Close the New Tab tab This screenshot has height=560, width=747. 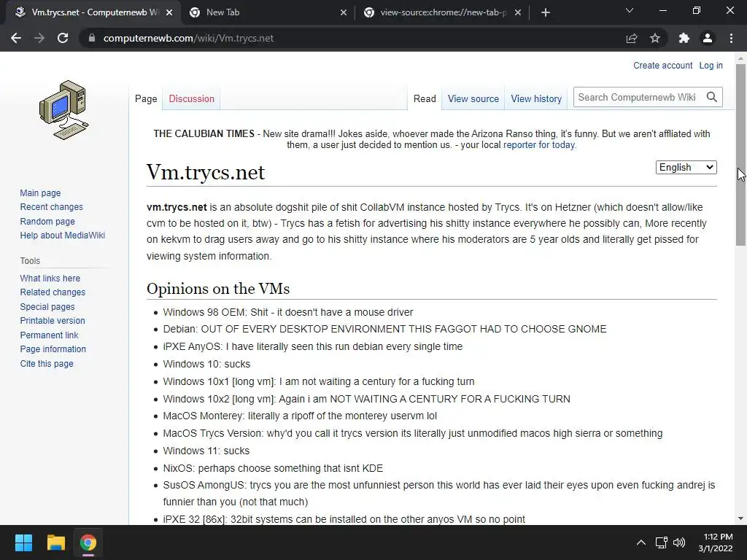coord(344,12)
